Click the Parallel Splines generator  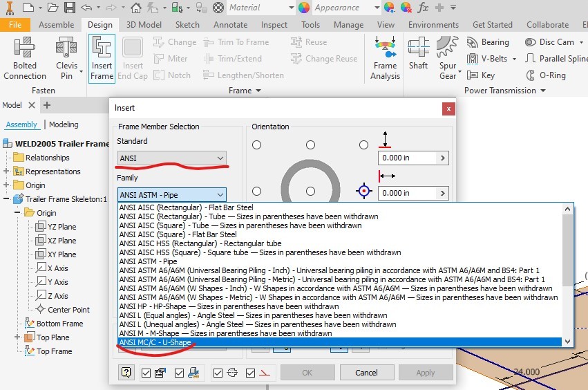556,59
